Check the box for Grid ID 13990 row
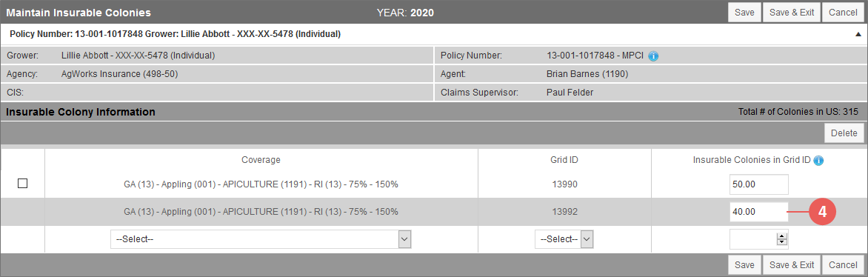 [x=23, y=184]
